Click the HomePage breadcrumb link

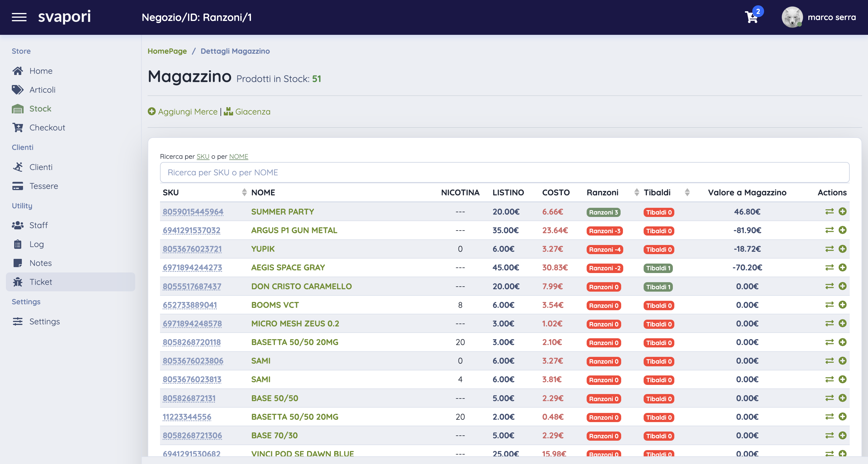click(x=167, y=51)
